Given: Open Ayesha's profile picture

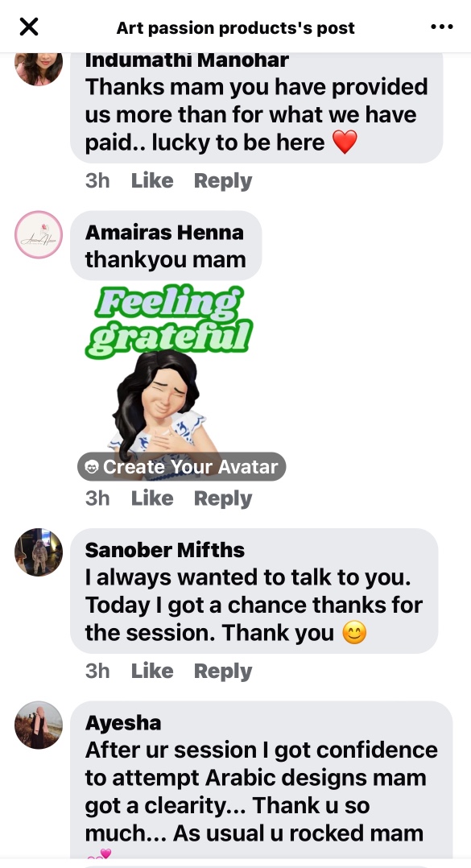Looking at the screenshot, I should [x=38, y=725].
